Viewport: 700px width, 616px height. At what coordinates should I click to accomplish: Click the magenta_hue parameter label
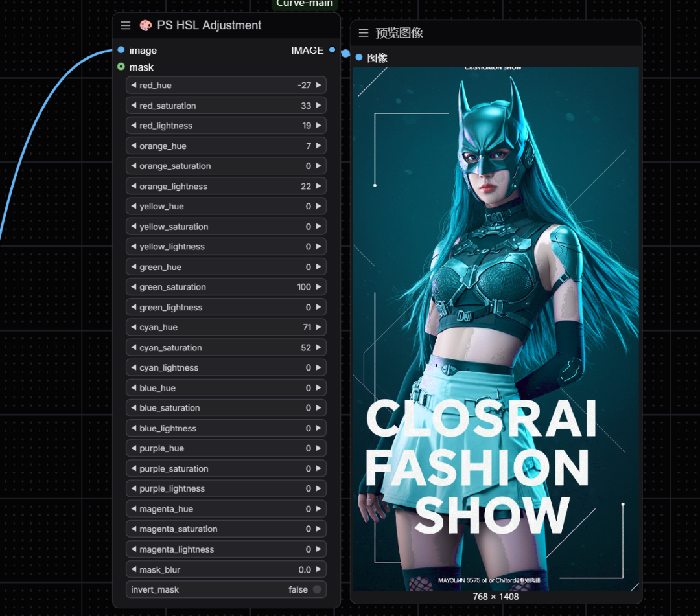[x=166, y=509]
